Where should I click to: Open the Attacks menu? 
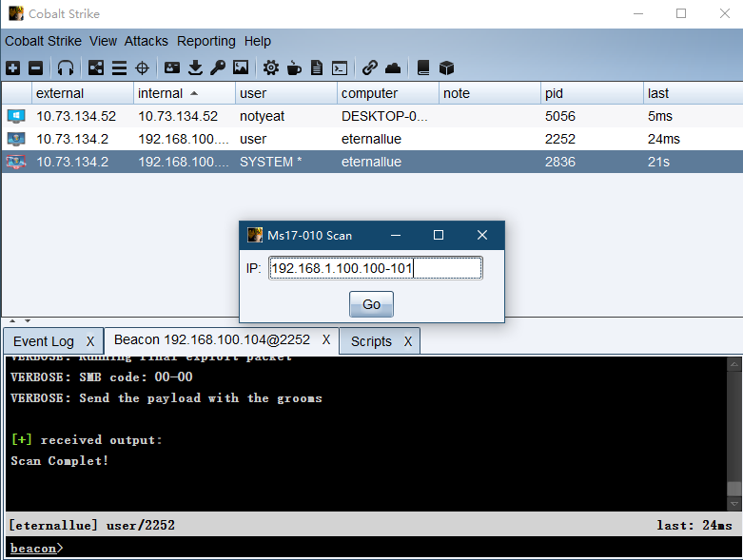146,41
